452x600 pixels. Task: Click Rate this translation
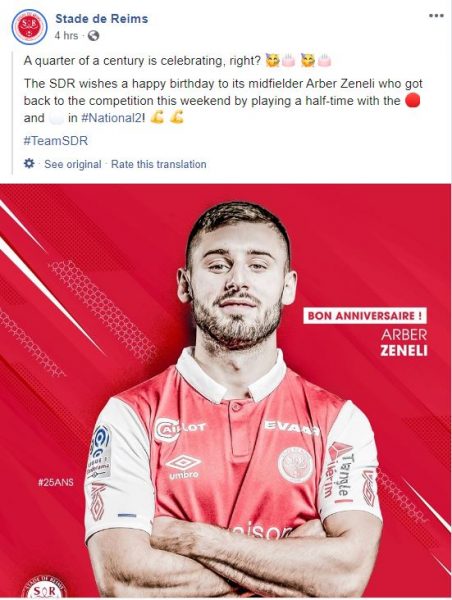(x=158, y=164)
